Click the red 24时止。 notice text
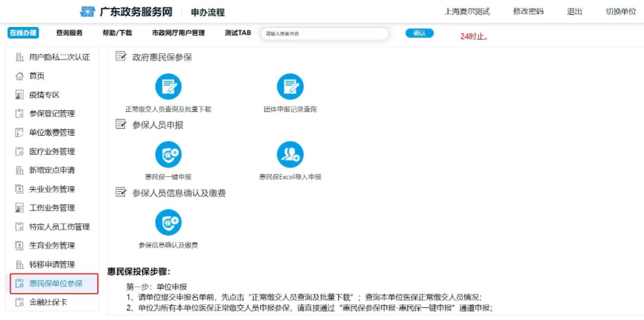Screen dimensions: 644x320 coord(474,36)
